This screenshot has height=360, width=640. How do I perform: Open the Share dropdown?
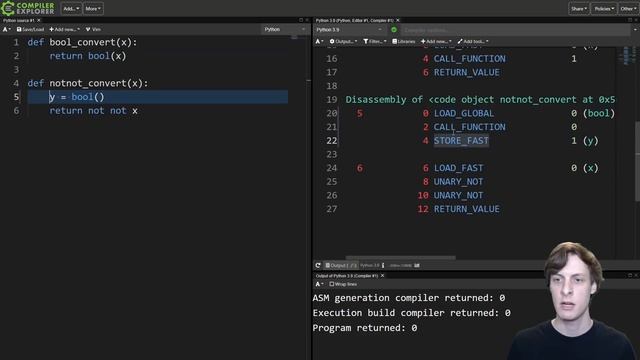coord(579,9)
